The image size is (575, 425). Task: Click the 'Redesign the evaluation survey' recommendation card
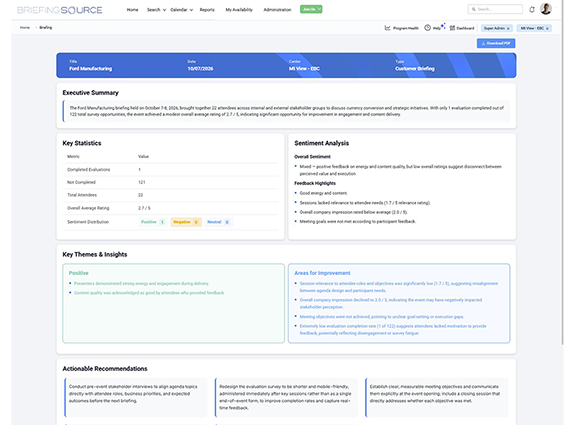[x=286, y=397]
